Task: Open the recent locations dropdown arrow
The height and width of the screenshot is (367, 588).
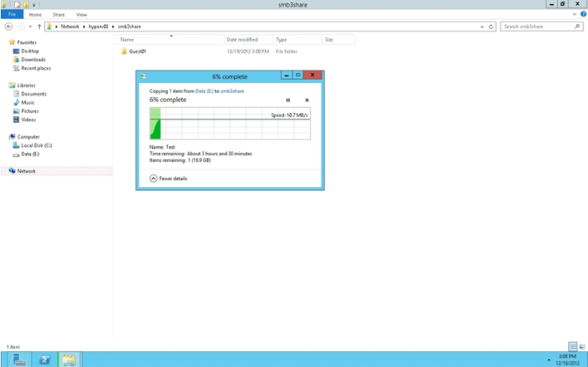Action: tap(30, 26)
